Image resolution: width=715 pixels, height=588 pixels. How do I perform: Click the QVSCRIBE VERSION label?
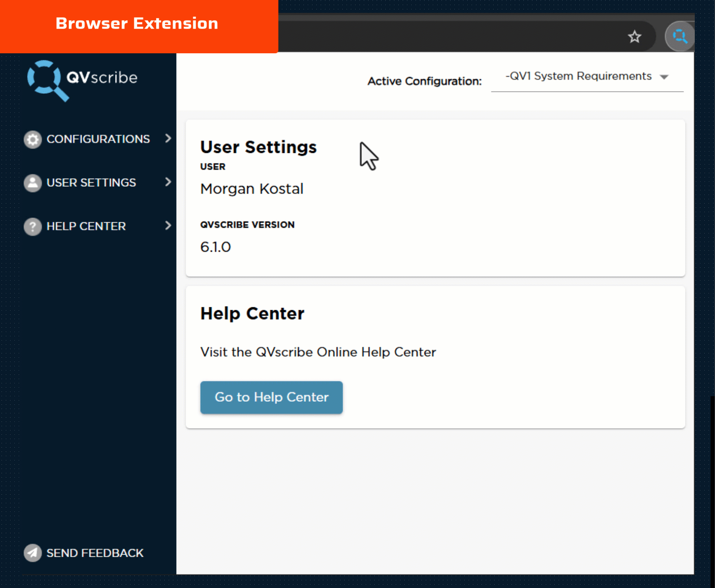[247, 225]
